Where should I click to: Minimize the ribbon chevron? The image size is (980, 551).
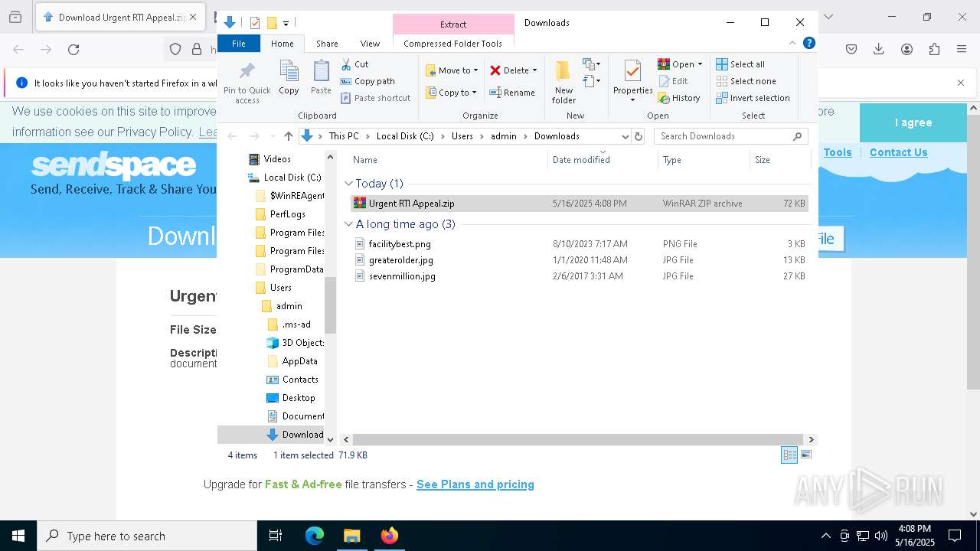(792, 44)
